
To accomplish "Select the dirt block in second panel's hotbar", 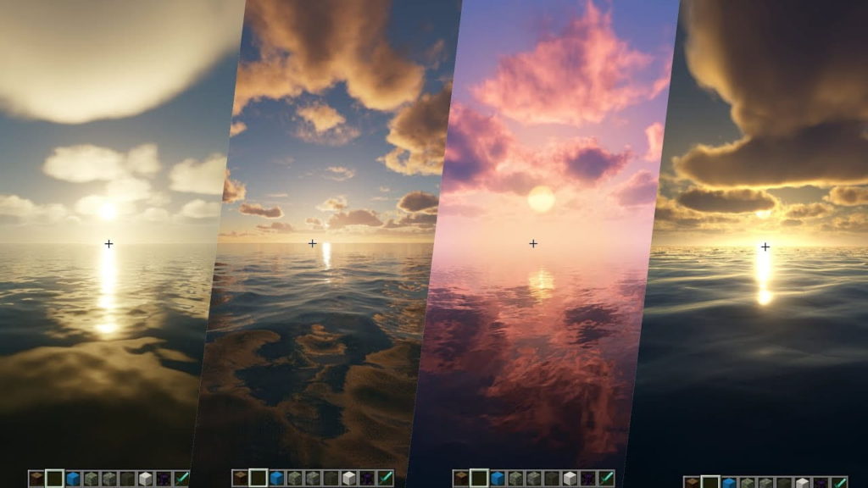I will (240, 479).
